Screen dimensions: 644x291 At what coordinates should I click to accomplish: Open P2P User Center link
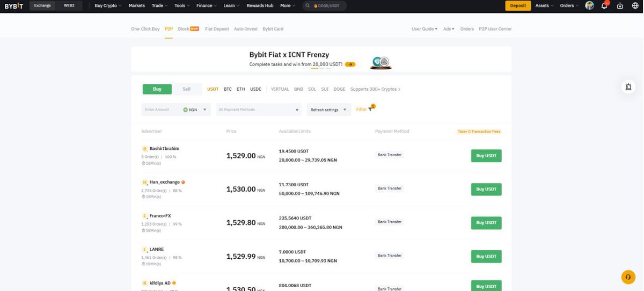point(495,29)
